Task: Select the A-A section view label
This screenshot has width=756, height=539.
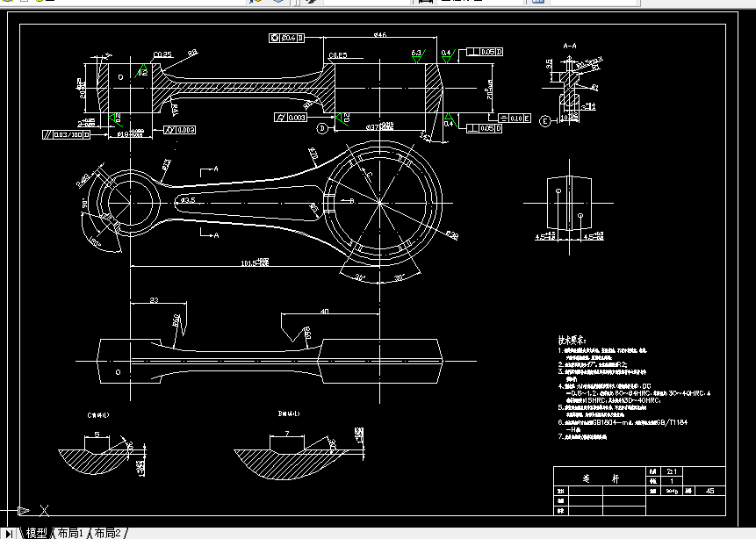Action: point(570,46)
